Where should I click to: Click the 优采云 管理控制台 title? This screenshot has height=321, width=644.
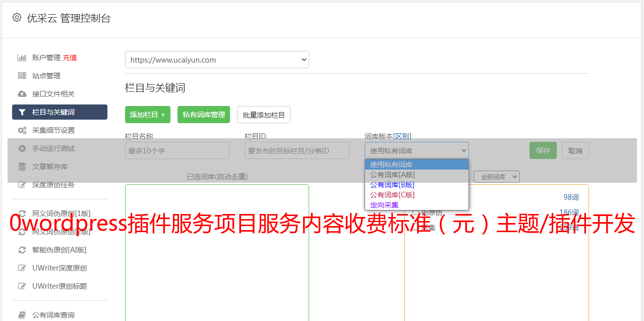pyautogui.click(x=69, y=18)
